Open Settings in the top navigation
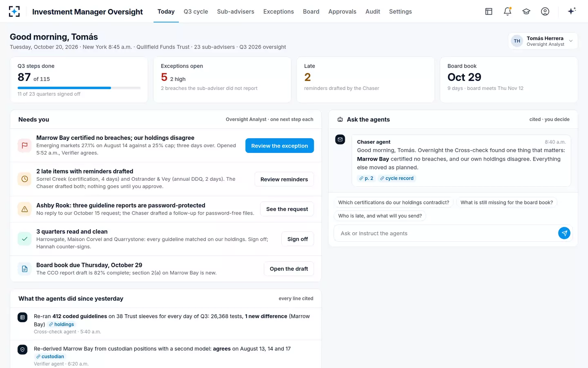This screenshot has height=368, width=588. (401, 11)
